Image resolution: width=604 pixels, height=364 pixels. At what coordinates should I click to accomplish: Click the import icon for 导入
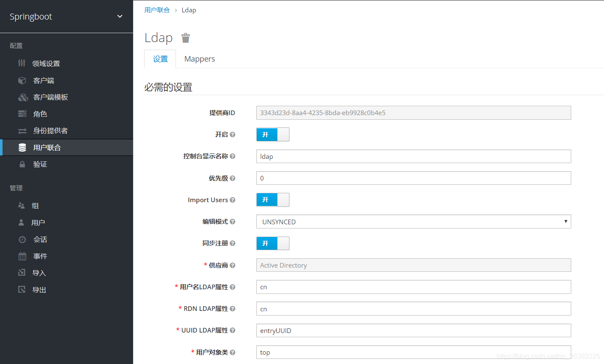click(x=22, y=273)
